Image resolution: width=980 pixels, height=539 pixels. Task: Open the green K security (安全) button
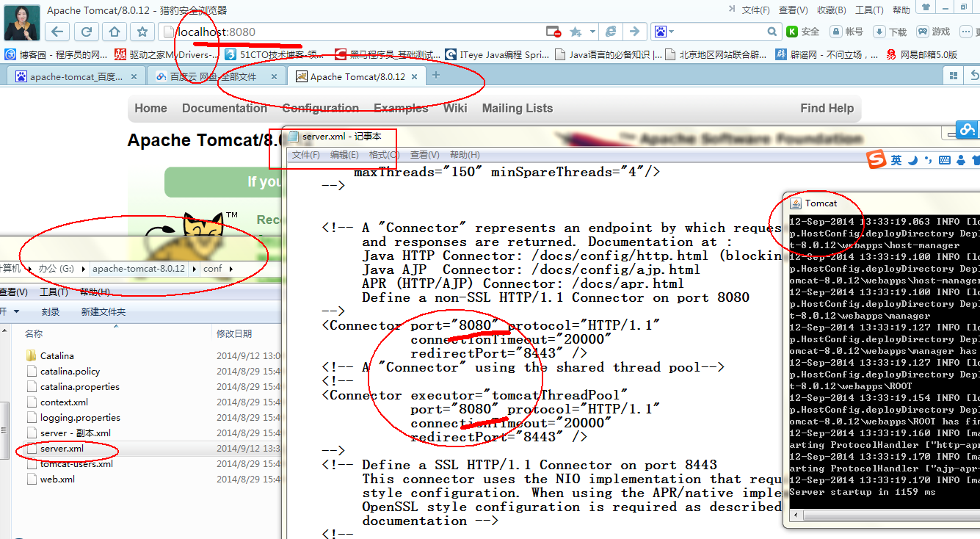click(x=802, y=32)
